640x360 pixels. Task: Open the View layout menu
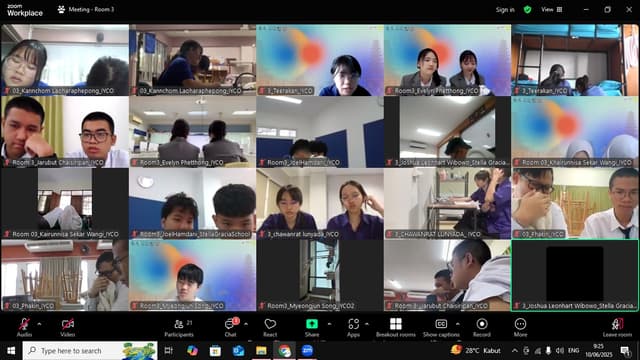coord(551,9)
